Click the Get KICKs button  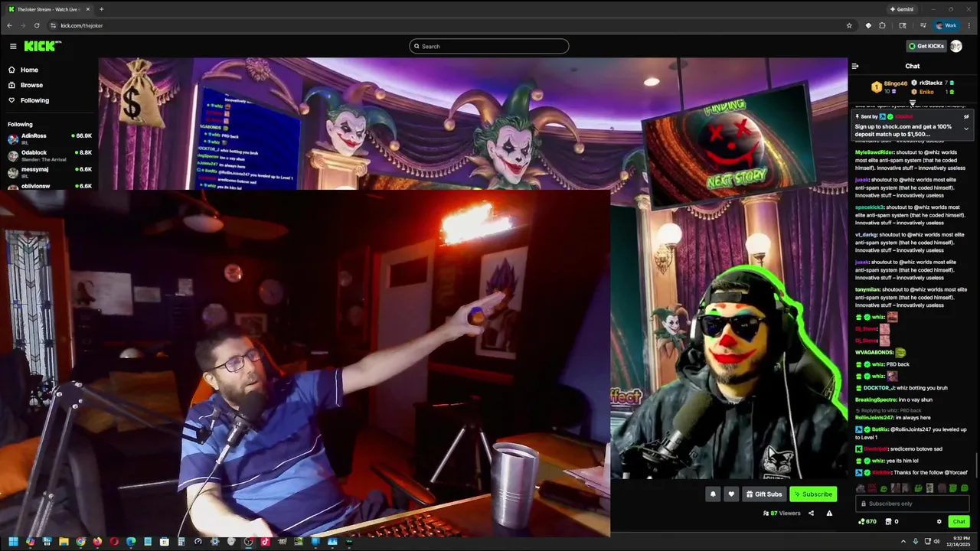(926, 46)
